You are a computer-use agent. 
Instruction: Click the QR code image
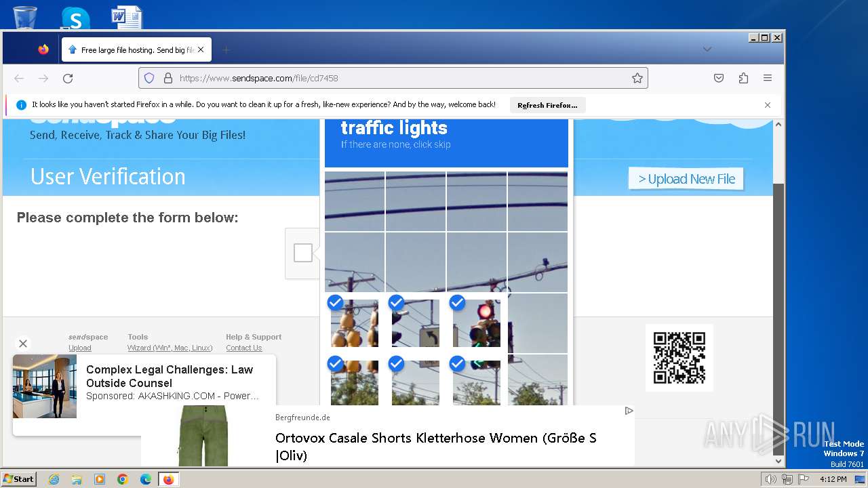coord(679,358)
